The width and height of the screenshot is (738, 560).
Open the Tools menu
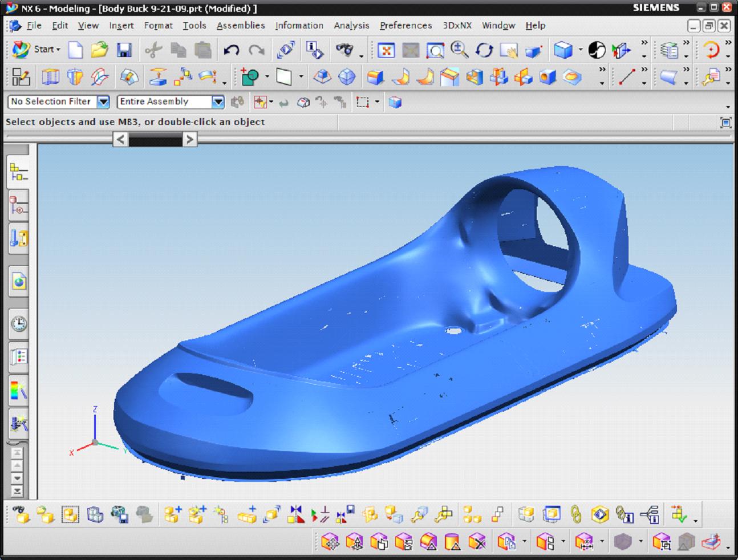194,26
